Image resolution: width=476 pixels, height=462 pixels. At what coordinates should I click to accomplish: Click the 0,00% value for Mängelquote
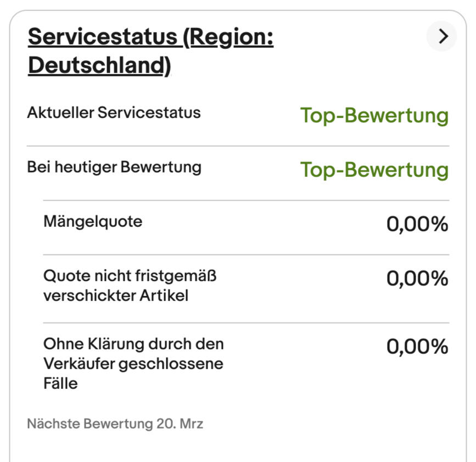(x=417, y=224)
